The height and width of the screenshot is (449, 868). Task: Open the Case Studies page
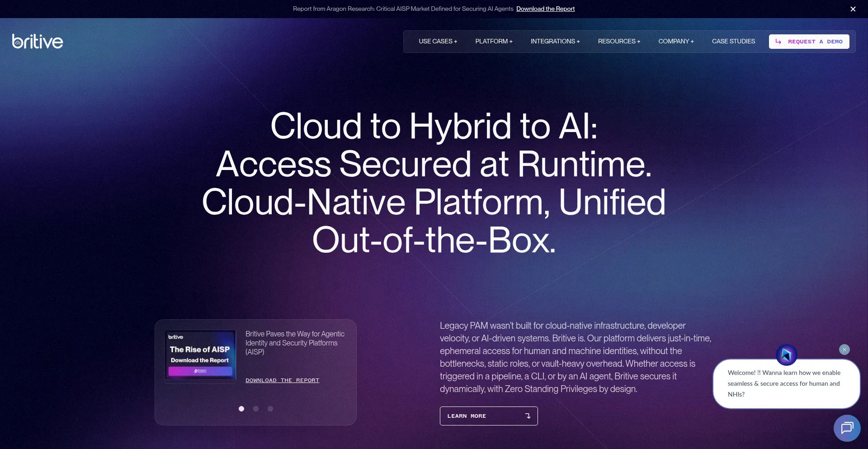point(733,41)
